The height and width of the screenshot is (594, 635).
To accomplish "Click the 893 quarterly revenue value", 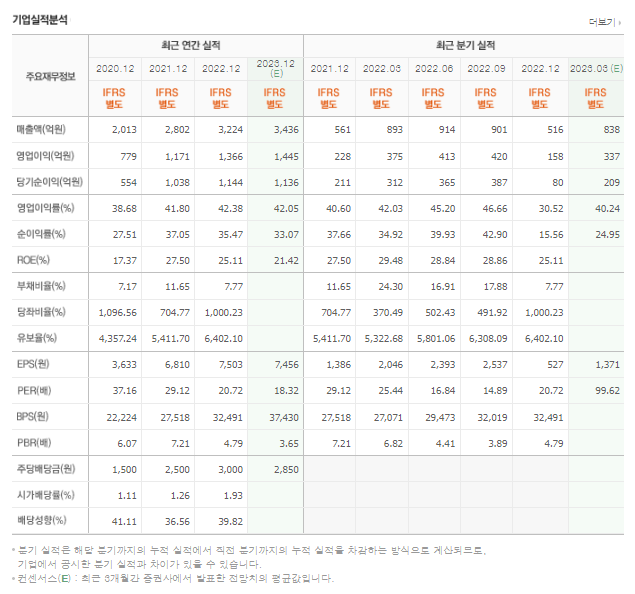I will coord(394,130).
